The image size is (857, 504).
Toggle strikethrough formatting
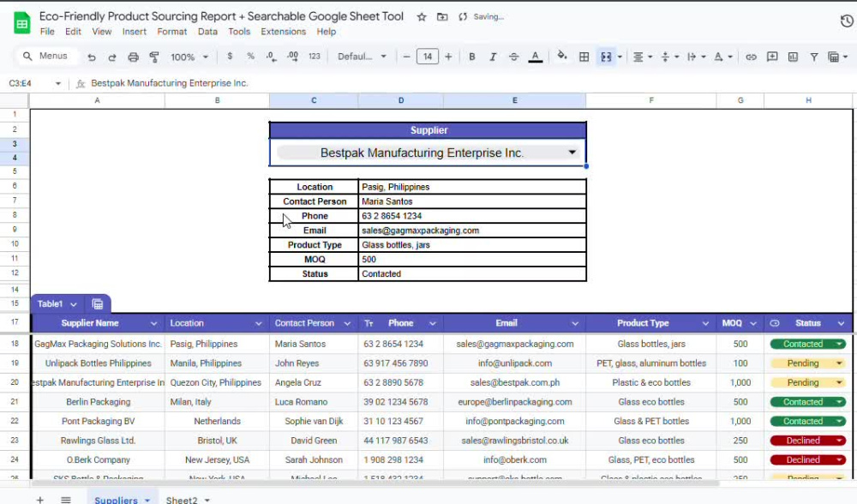pyautogui.click(x=513, y=57)
